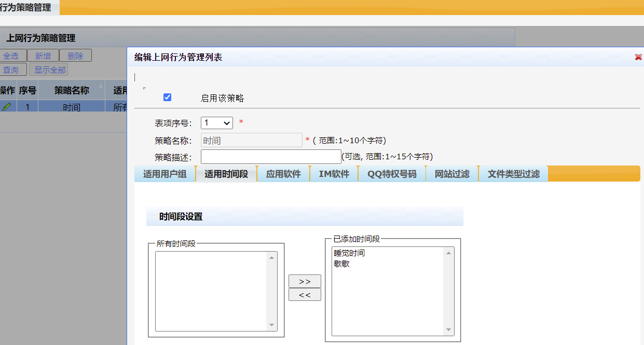Image resolution: width=644 pixels, height=345 pixels.
Task: Select 睡觉时间 in the added time periods list
Action: pos(349,253)
